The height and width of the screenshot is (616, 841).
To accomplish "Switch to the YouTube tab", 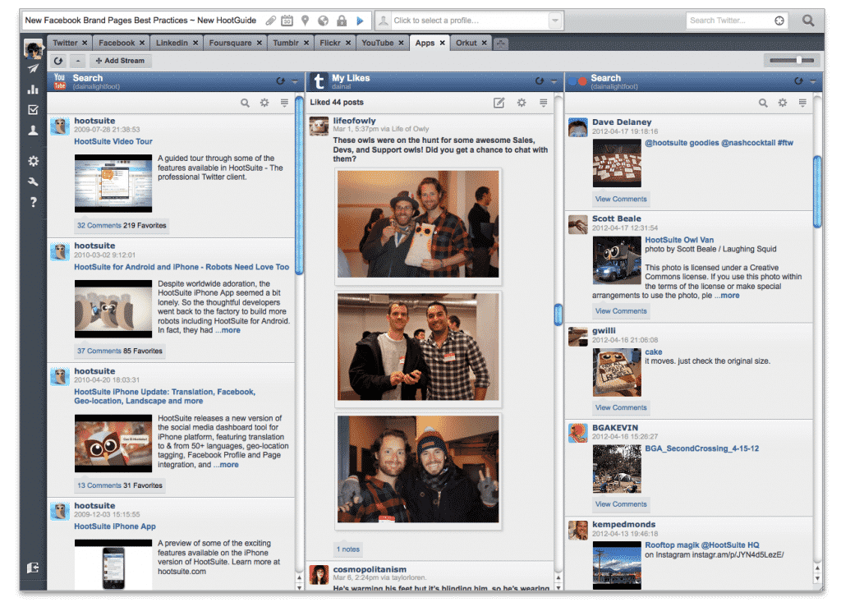I will coord(377,43).
